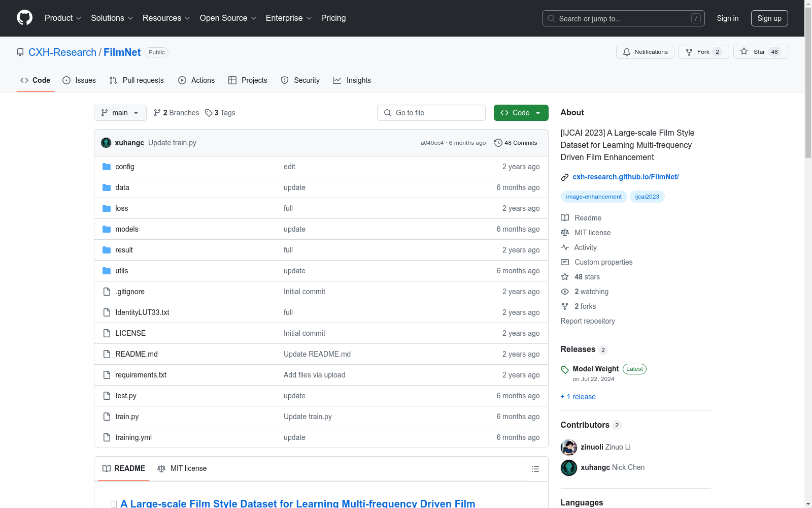The height and width of the screenshot is (508, 812).
Task: Click the GitHub logo icon
Action: point(24,18)
